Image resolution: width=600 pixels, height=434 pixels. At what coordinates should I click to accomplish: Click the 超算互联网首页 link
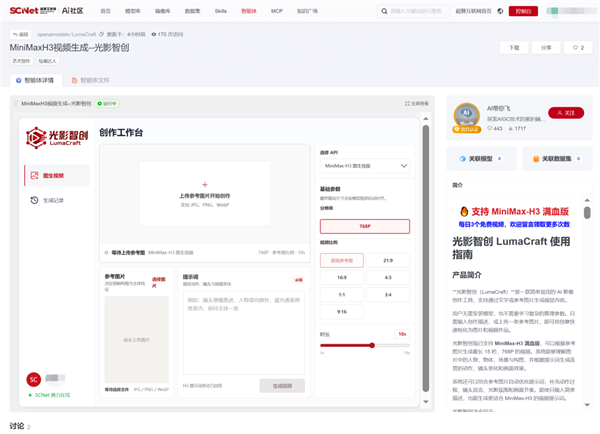(473, 11)
